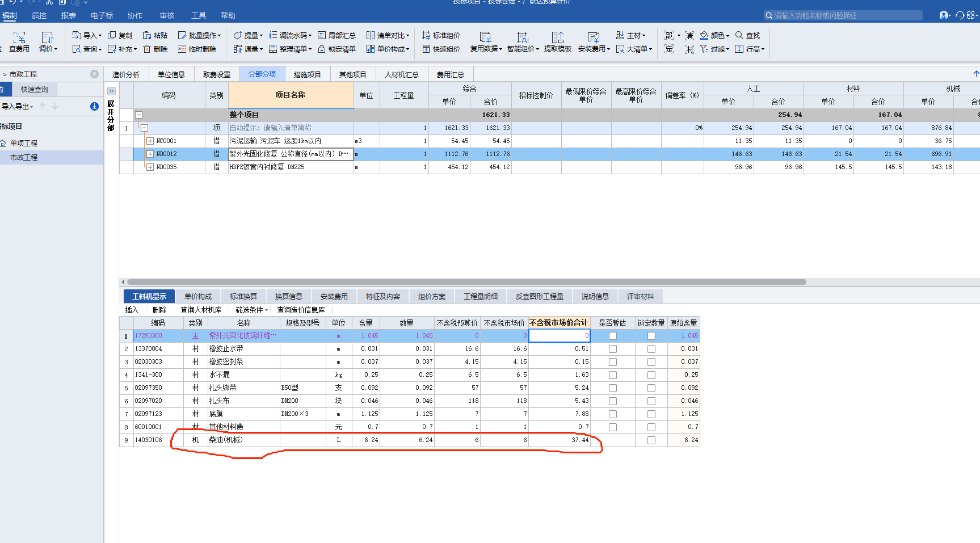This screenshot has width=980, height=543.
Task: Click the 快速查询 button in the sidebar
Action: point(35,89)
